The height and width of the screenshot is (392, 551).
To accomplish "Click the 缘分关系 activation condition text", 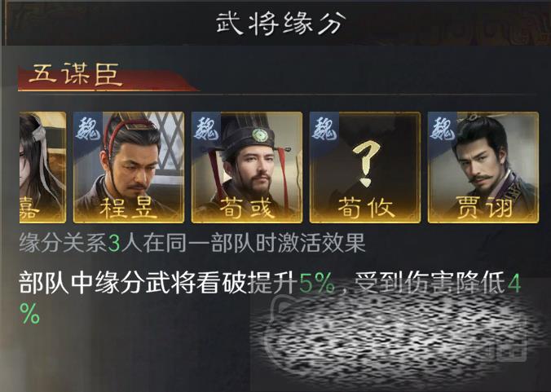I will click(192, 244).
